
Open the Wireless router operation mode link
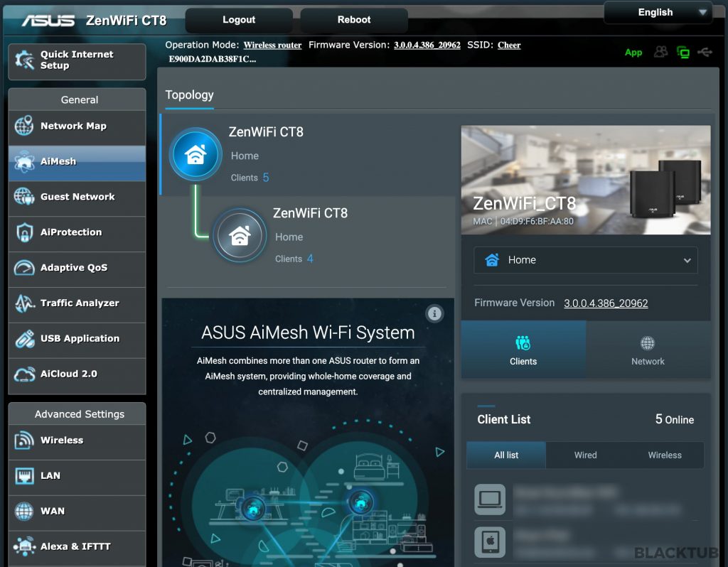pyautogui.click(x=272, y=45)
